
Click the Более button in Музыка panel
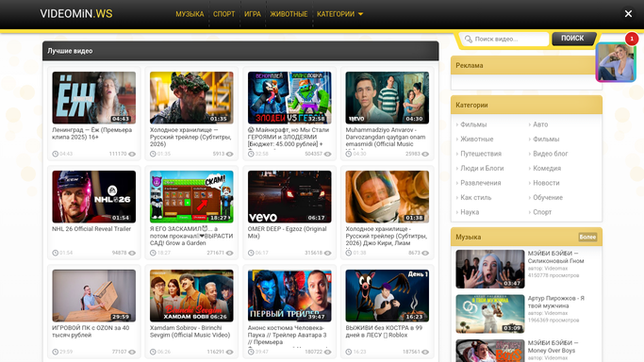click(x=587, y=237)
